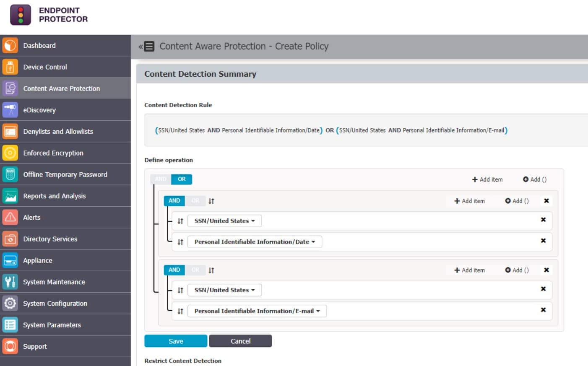Viewport: 588px width, 366px height.
Task: Add item to first AND group
Action: pos(469,201)
